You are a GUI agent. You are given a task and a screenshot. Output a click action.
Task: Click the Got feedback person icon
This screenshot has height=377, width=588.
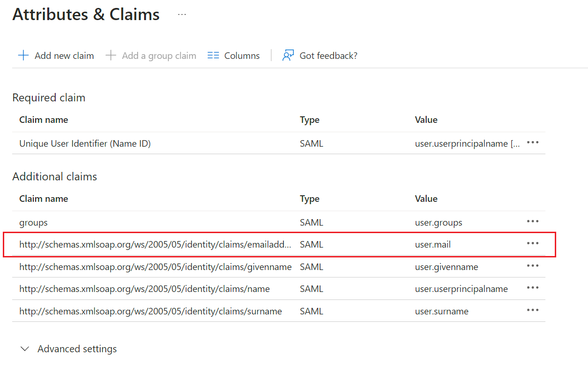coord(288,56)
